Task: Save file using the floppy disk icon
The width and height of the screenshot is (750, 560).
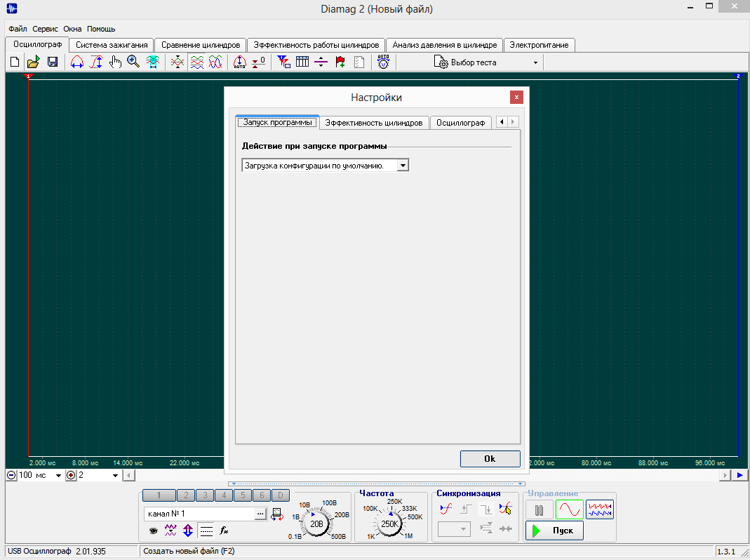Action: pyautogui.click(x=53, y=62)
